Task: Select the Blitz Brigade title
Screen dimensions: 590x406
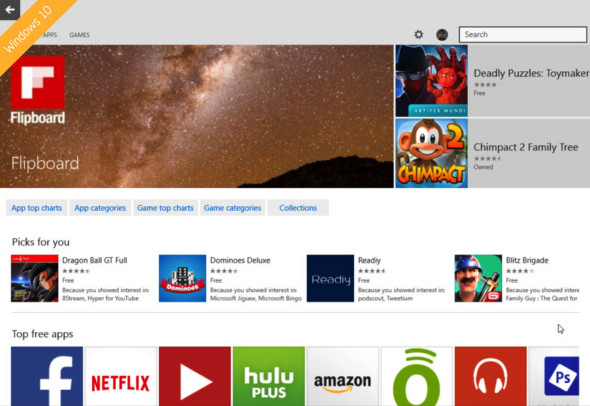Action: tap(527, 260)
